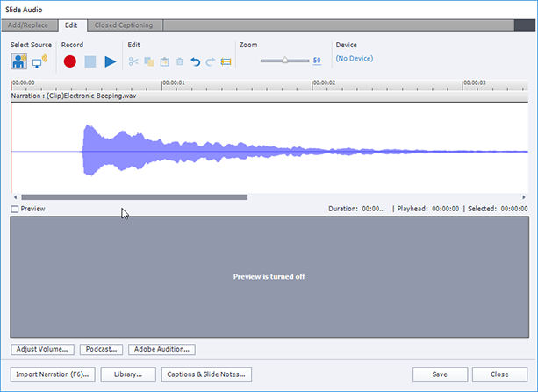Switch to the Add/Replace tab
538x392 pixels.
[x=28, y=25]
